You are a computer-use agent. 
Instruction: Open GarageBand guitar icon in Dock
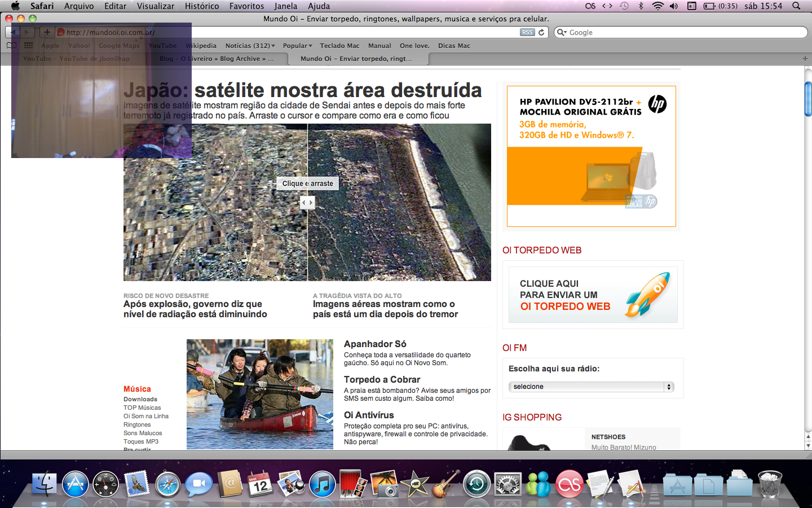coord(445,484)
